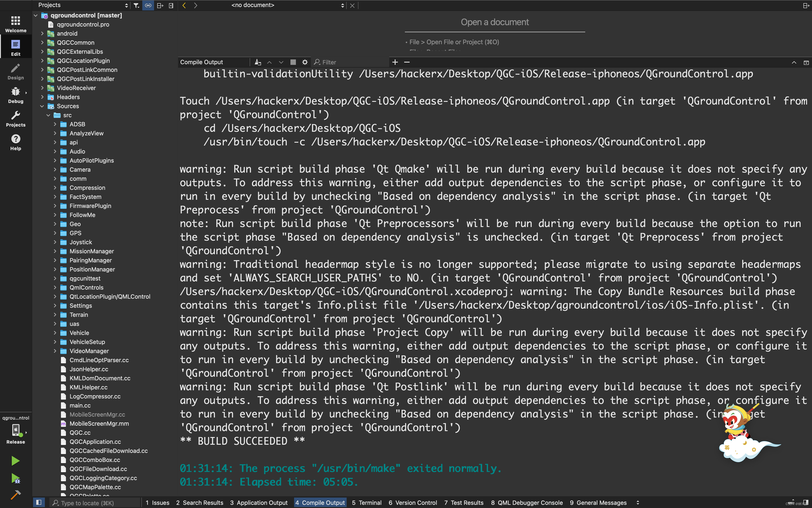Collapse the qgroundcontrol [master] project
The width and height of the screenshot is (812, 508).
tap(36, 15)
